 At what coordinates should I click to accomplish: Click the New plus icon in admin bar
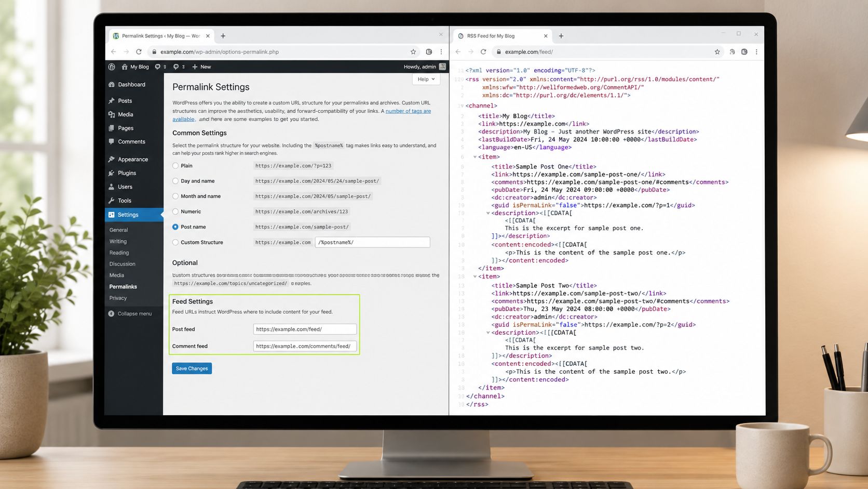195,67
